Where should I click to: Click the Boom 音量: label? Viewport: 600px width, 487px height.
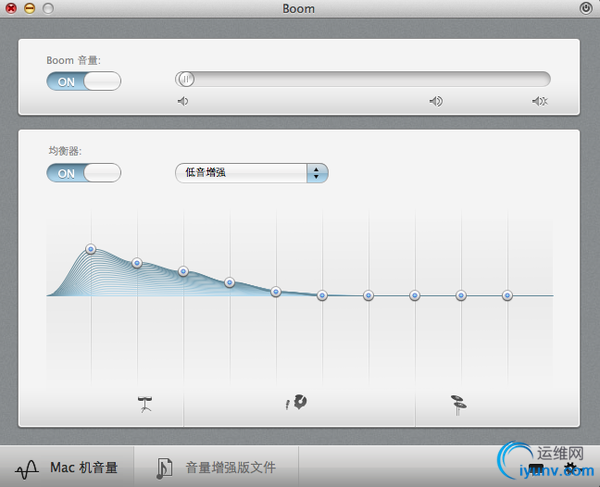tap(73, 60)
